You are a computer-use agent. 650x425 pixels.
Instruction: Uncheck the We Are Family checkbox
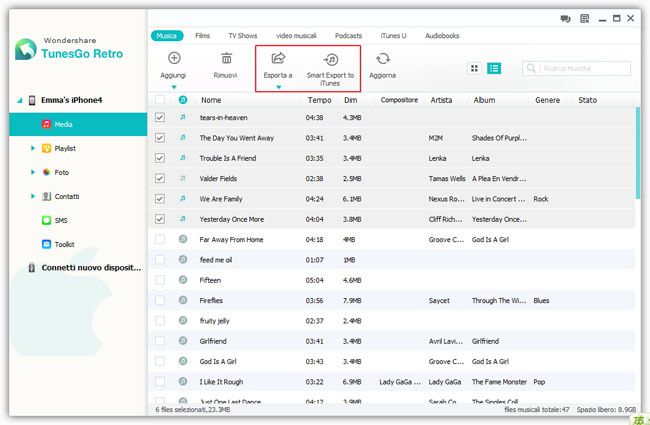(x=160, y=199)
